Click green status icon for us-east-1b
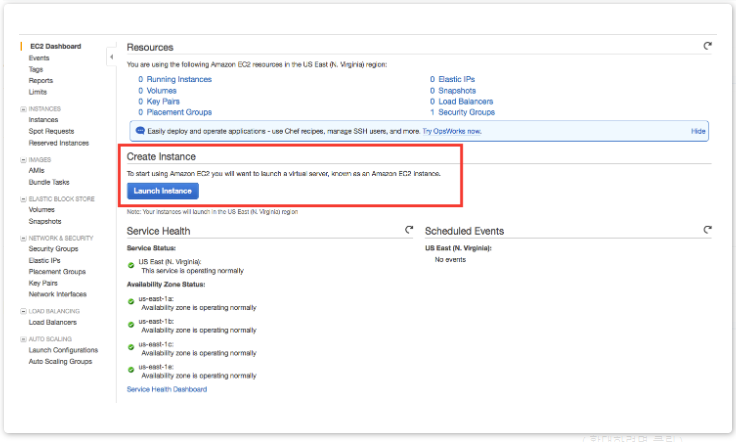Image resolution: width=736 pixels, height=442 pixels. (131, 324)
